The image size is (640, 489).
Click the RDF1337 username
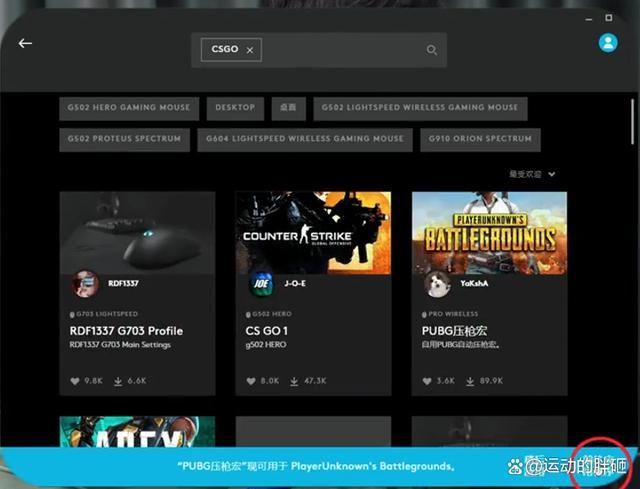click(123, 283)
